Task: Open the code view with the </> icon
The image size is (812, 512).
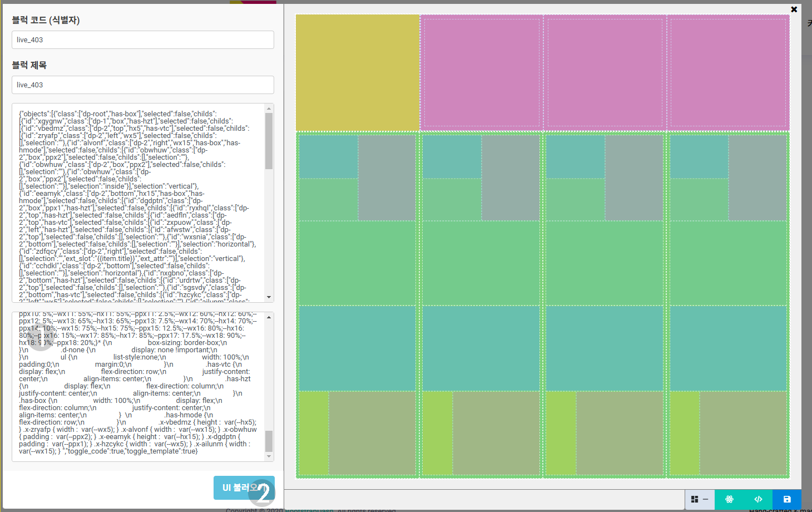Action: click(x=758, y=499)
